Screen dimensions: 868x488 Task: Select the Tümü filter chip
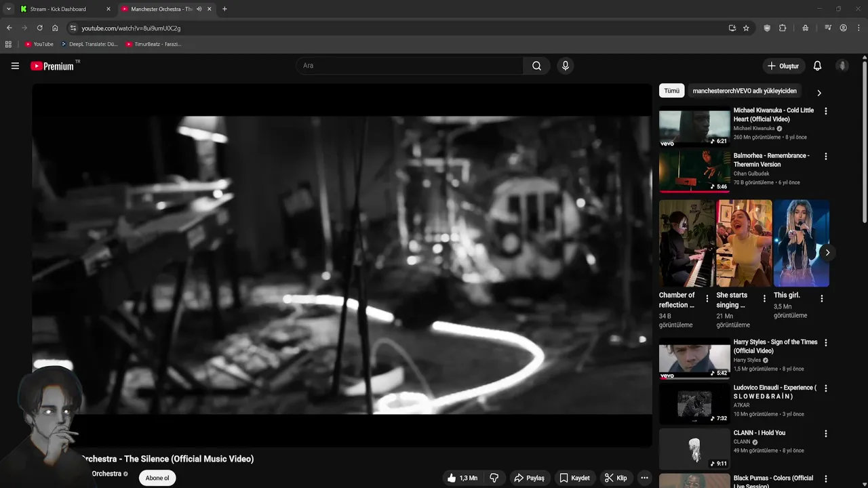[x=671, y=91]
